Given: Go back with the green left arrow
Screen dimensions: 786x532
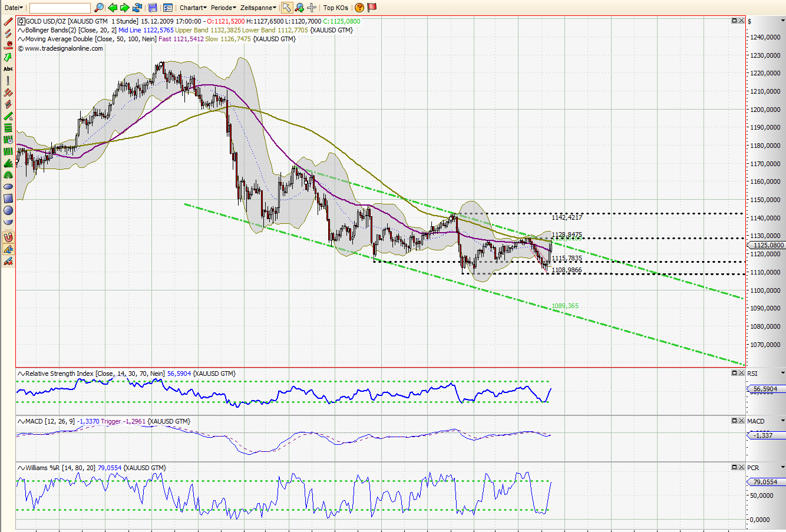Looking at the screenshot, I should coord(112,8).
